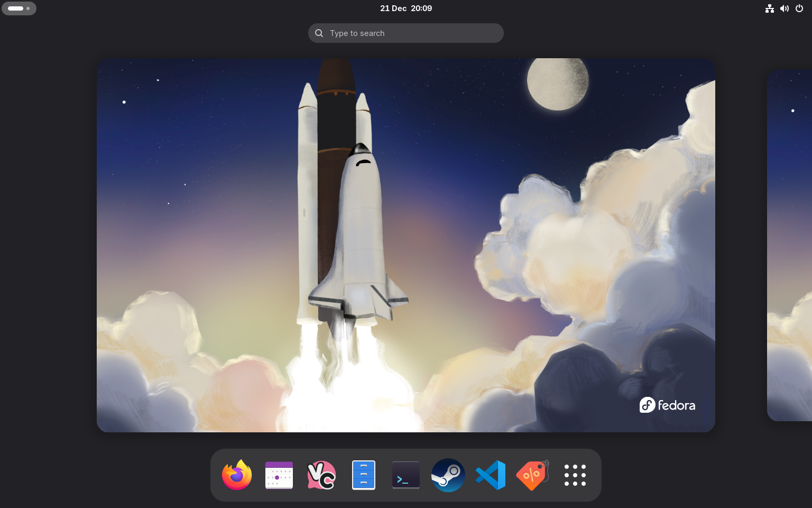
Task: Start Steam from the dock
Action: (448, 475)
